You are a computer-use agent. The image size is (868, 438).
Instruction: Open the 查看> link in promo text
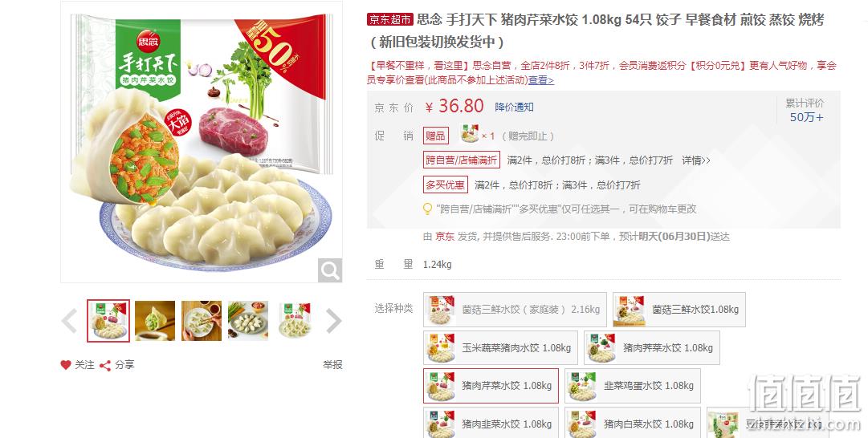541,80
